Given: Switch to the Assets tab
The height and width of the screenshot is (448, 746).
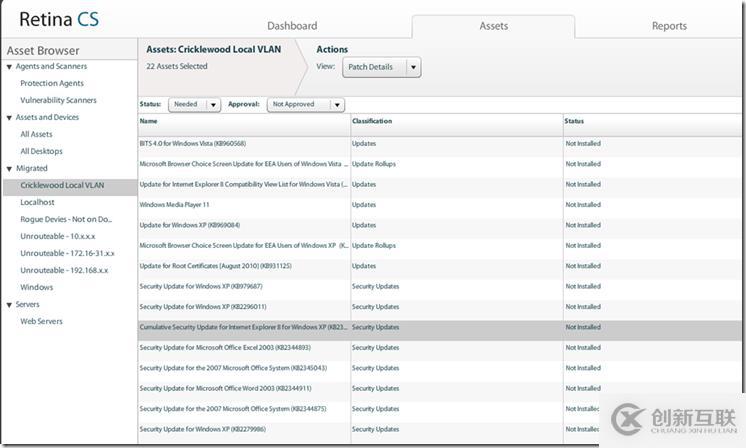Looking at the screenshot, I should (493, 26).
